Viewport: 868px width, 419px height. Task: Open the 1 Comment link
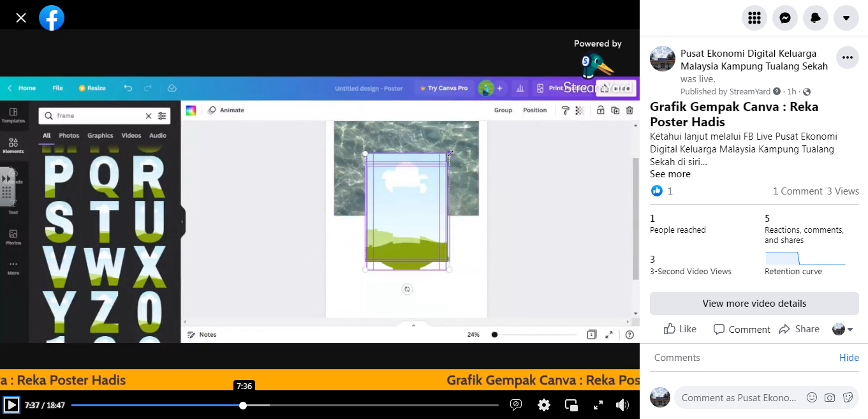tap(798, 191)
